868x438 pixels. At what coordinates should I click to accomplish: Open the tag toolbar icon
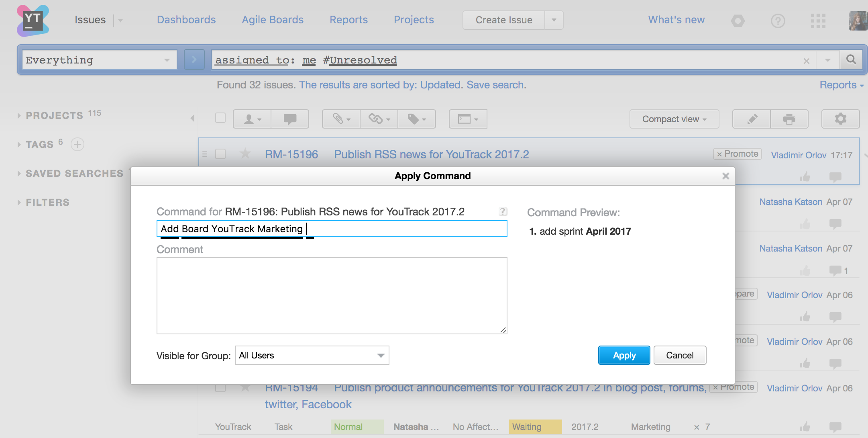pyautogui.click(x=417, y=119)
